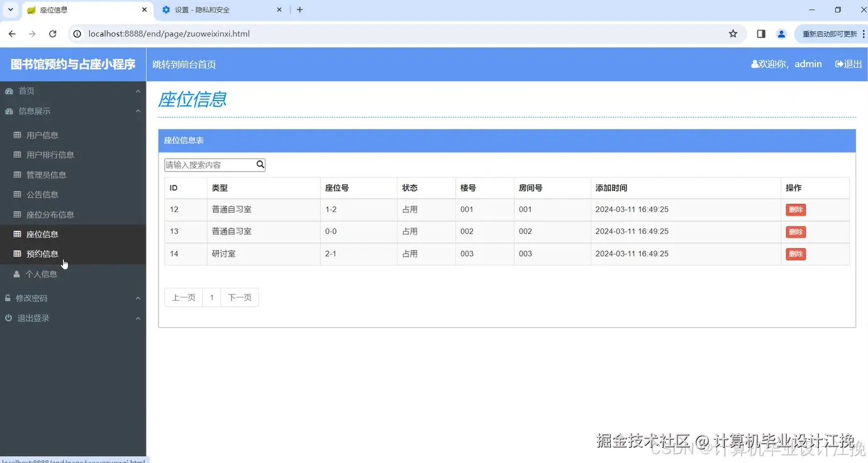
Task: View 座位分布信息 in the sidebar
Action: [49, 214]
